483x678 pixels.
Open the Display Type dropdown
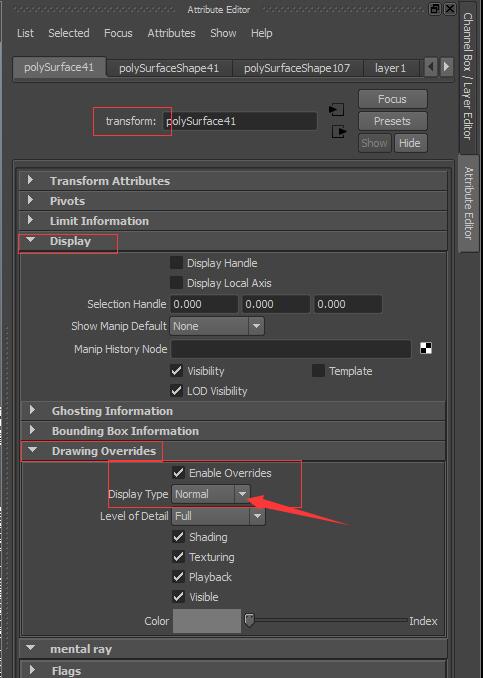[211, 494]
